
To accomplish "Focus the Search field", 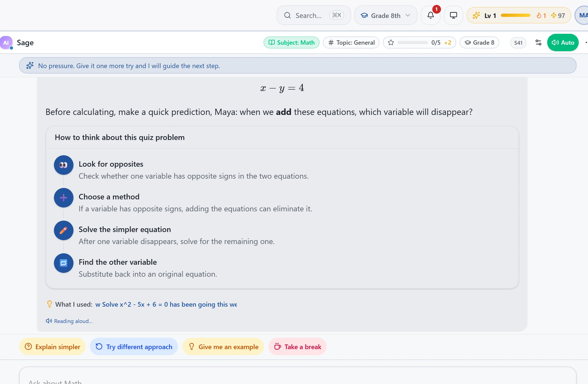I will pos(314,15).
